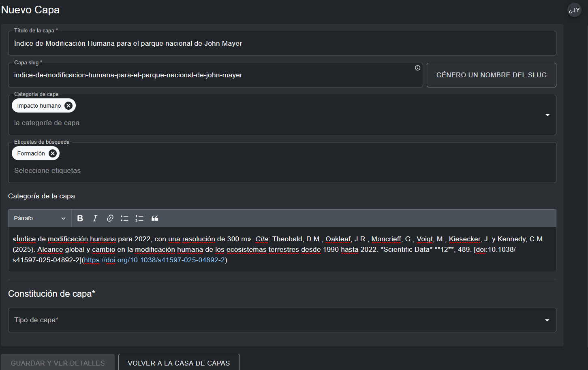Open the Párrafo text style dropdown
This screenshot has height=370, width=588.
[39, 218]
